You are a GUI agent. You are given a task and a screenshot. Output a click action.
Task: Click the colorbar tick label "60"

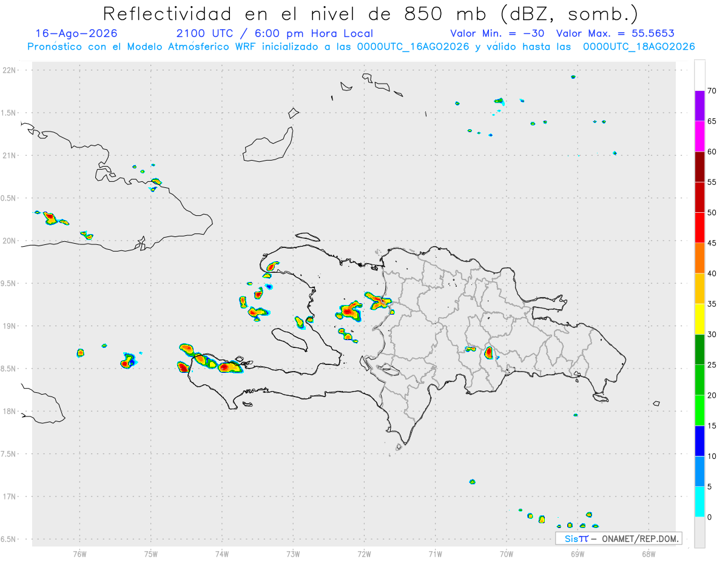pyautogui.click(x=712, y=152)
